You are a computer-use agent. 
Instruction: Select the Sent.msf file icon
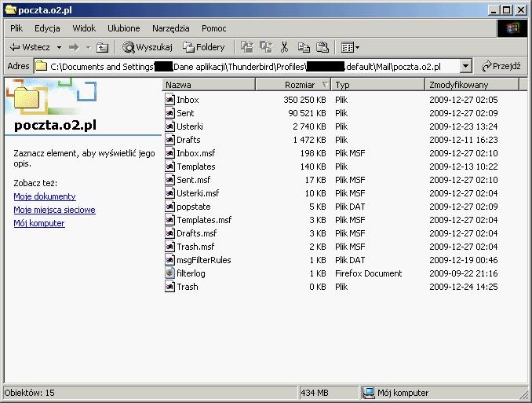169,179
